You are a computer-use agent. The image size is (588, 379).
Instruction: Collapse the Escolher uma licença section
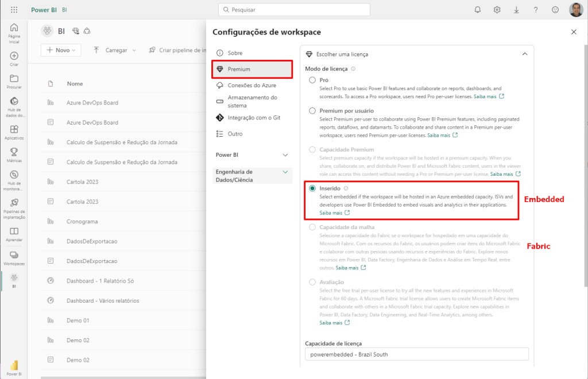524,53
